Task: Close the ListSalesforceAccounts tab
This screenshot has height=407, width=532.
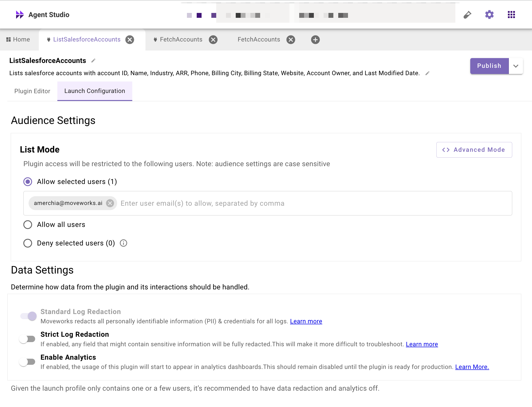Action: (130, 40)
